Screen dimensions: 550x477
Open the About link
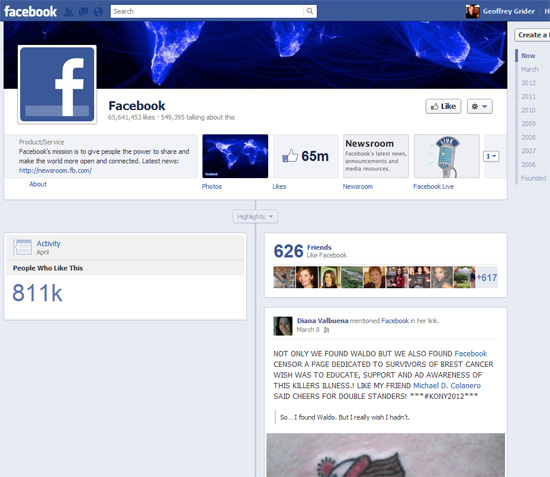pyautogui.click(x=38, y=184)
